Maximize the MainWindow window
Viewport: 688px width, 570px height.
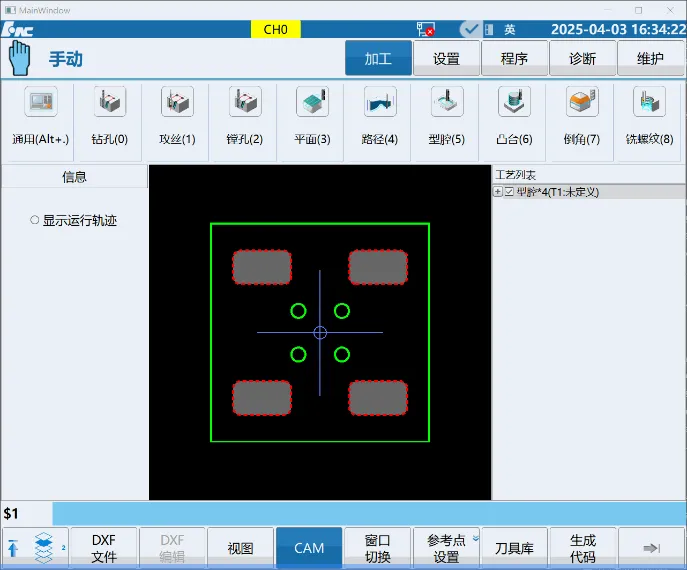638,10
